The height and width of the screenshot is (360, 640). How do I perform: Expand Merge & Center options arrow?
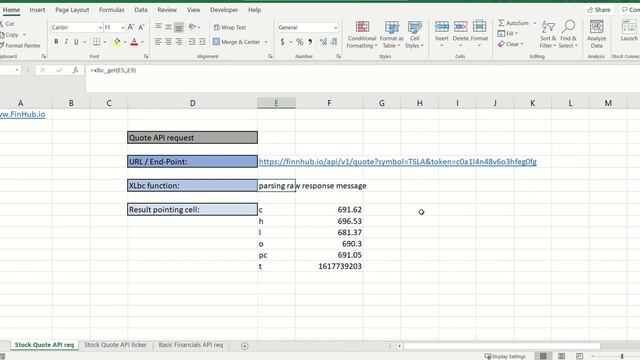tap(266, 42)
